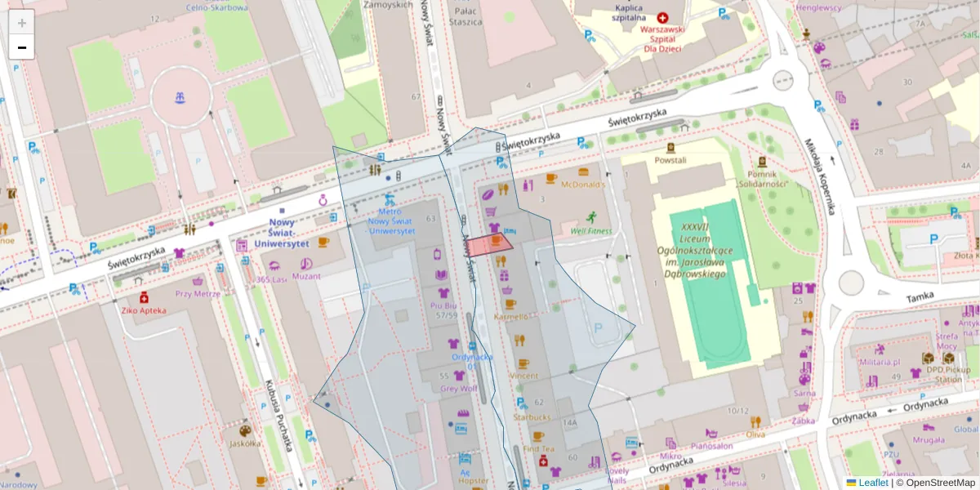Select the Find Tea shop icon
This screenshot has height=490, width=980.
pos(537,436)
